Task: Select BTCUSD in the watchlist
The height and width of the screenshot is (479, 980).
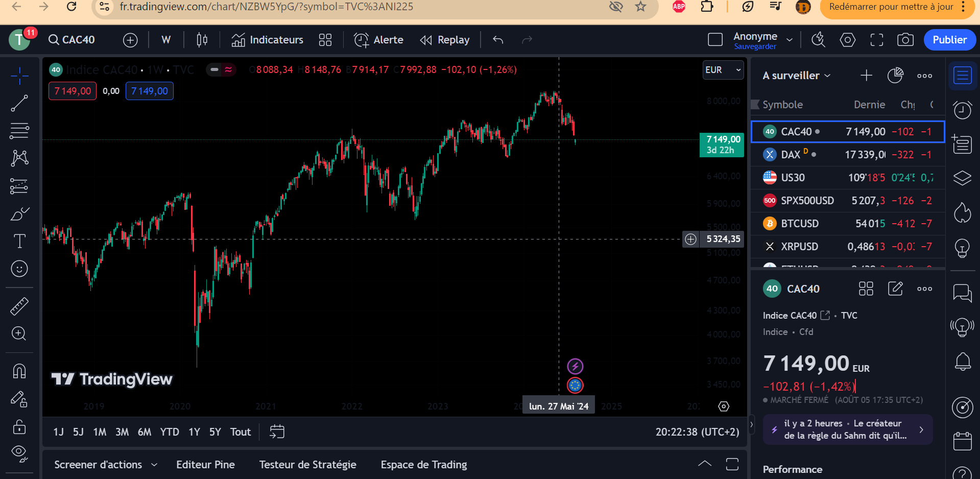Action: (x=848, y=224)
